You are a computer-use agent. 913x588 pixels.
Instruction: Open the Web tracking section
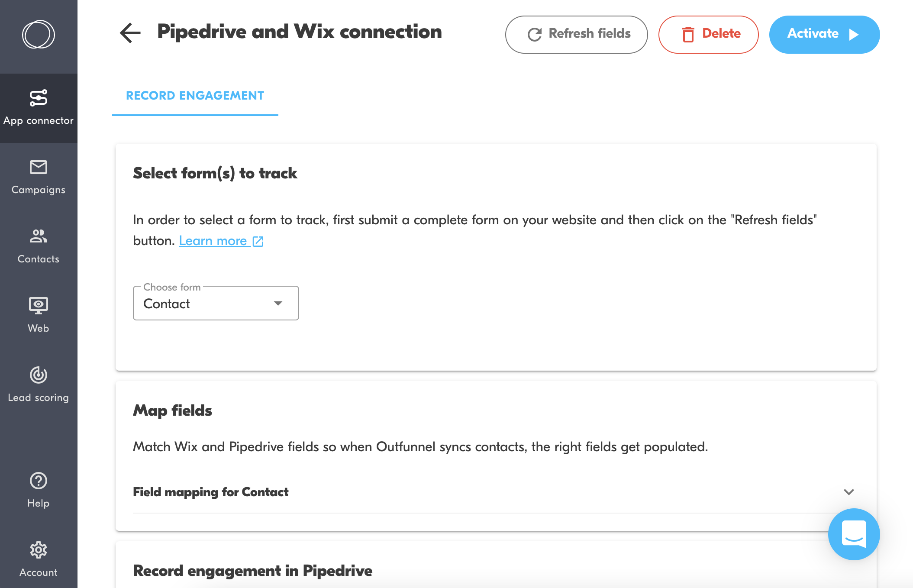coord(39,315)
